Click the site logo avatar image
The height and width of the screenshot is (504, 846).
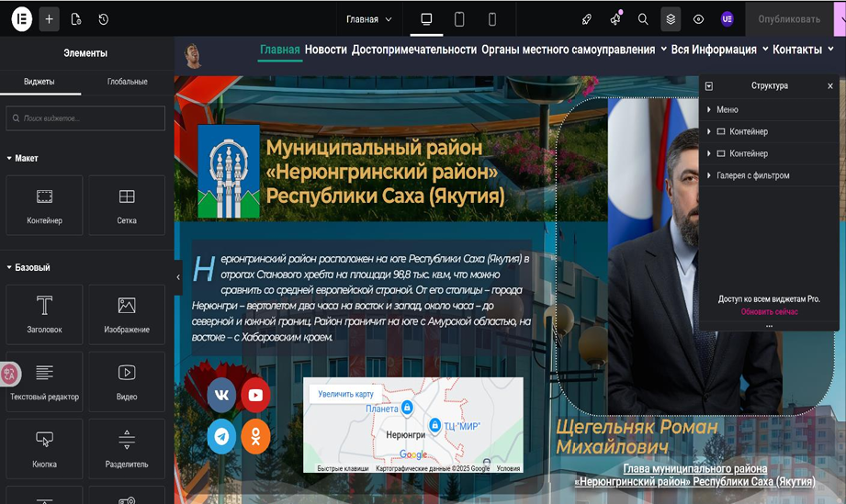pyautogui.click(x=193, y=55)
